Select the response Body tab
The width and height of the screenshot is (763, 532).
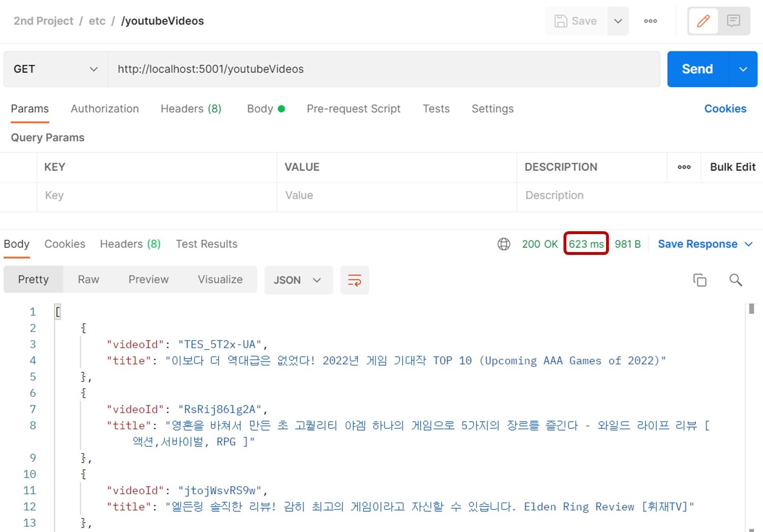[17, 244]
